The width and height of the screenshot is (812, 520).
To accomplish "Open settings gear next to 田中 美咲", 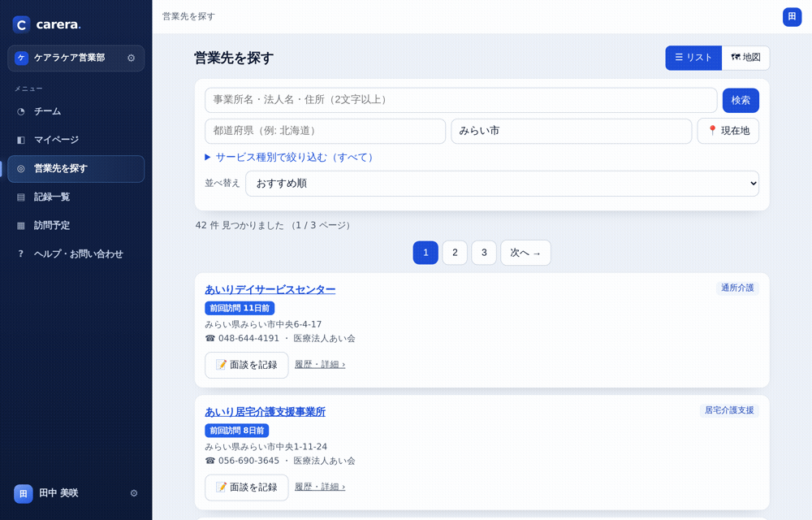I will 134,493.
